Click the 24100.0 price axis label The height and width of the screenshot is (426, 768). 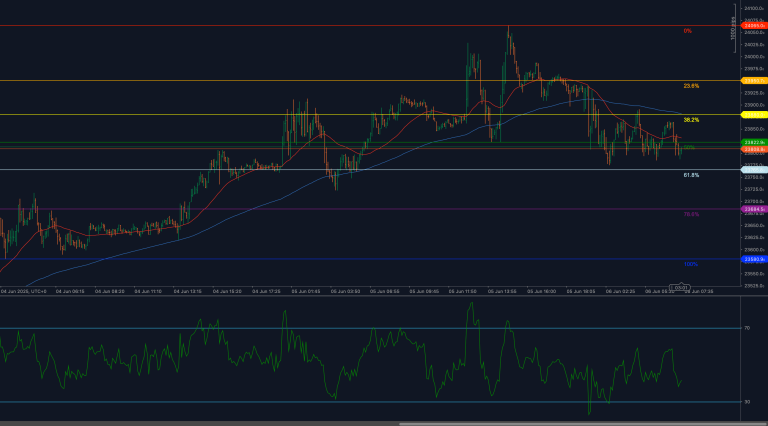coord(754,8)
